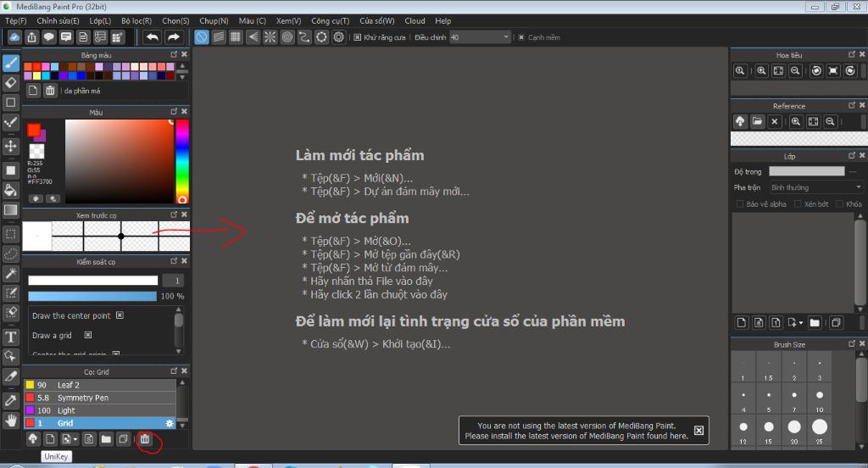This screenshot has height=468, width=868.
Task: Enable concentric circle snap guide
Action: 287,37
